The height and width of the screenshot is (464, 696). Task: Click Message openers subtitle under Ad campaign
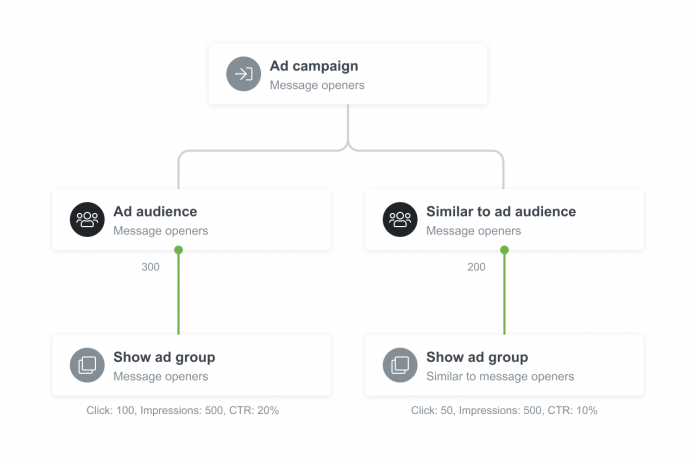[x=317, y=86]
